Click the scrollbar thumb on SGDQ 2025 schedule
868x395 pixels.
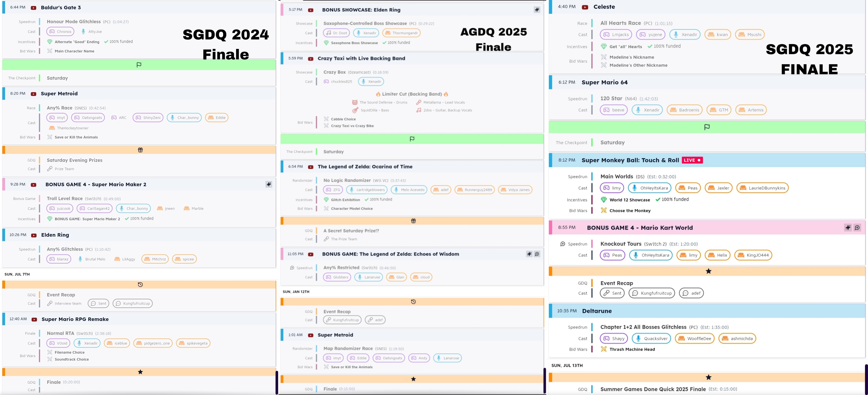[x=866, y=379]
